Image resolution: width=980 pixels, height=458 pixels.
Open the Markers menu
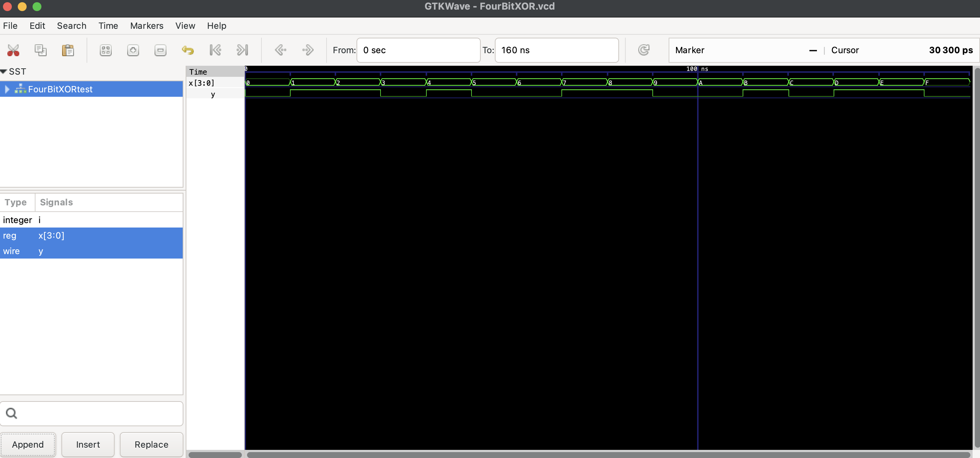pos(146,25)
